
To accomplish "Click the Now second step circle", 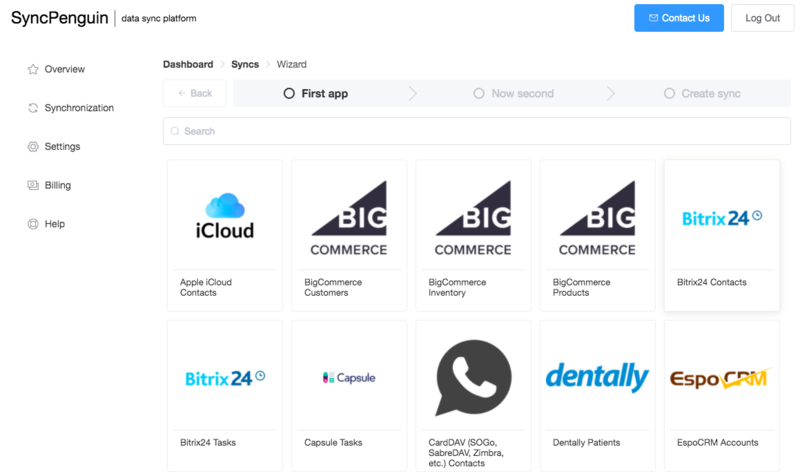I will (x=479, y=93).
